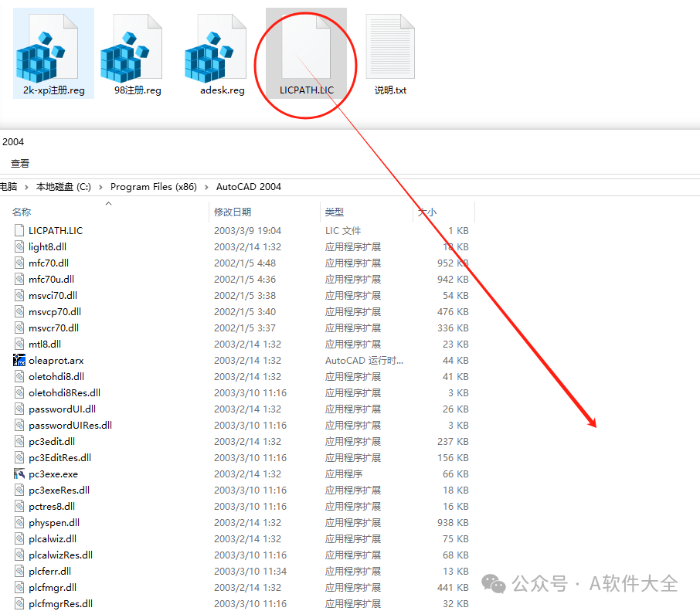Viewport: 700px width, 611px height.
Task: Click the passwordUI.dll file icon
Action: (x=19, y=409)
